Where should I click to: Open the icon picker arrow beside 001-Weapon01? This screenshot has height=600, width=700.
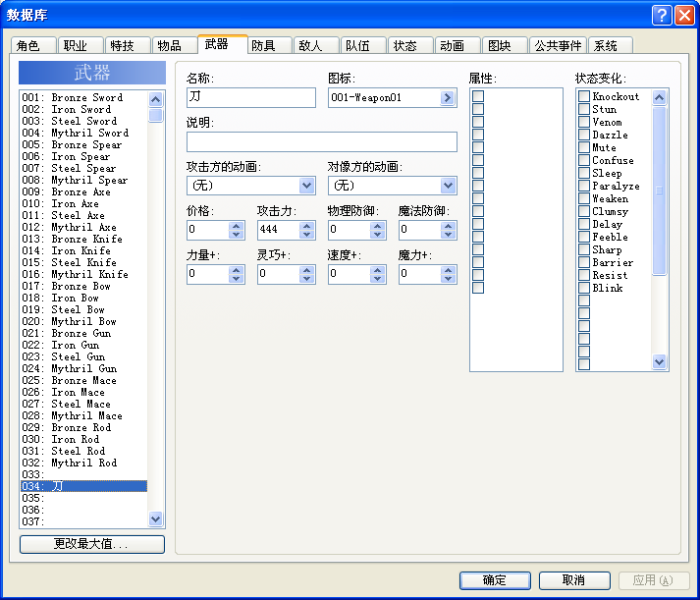[x=447, y=98]
